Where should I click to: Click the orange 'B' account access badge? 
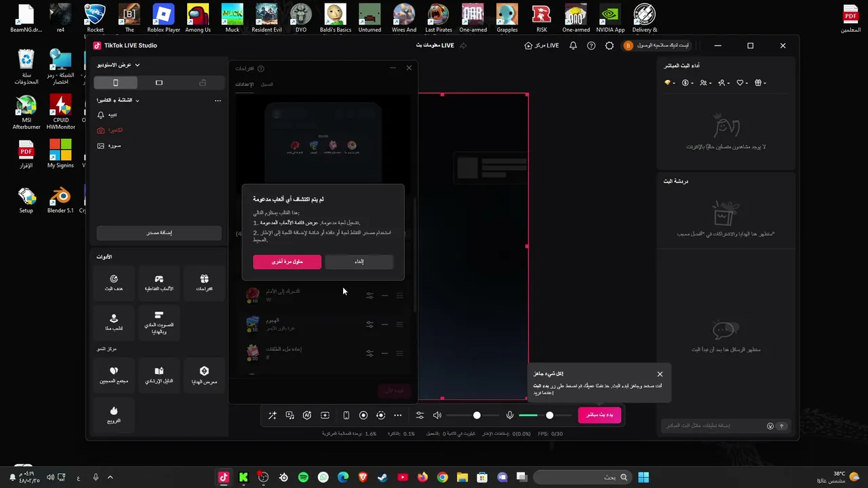click(628, 45)
